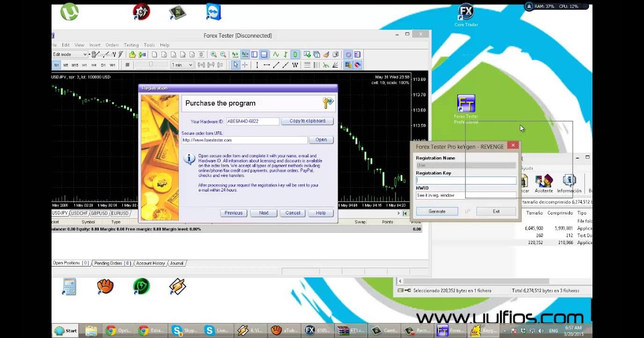The image size is (644, 338).
Task: Click the Next button in Registration
Action: tap(264, 213)
